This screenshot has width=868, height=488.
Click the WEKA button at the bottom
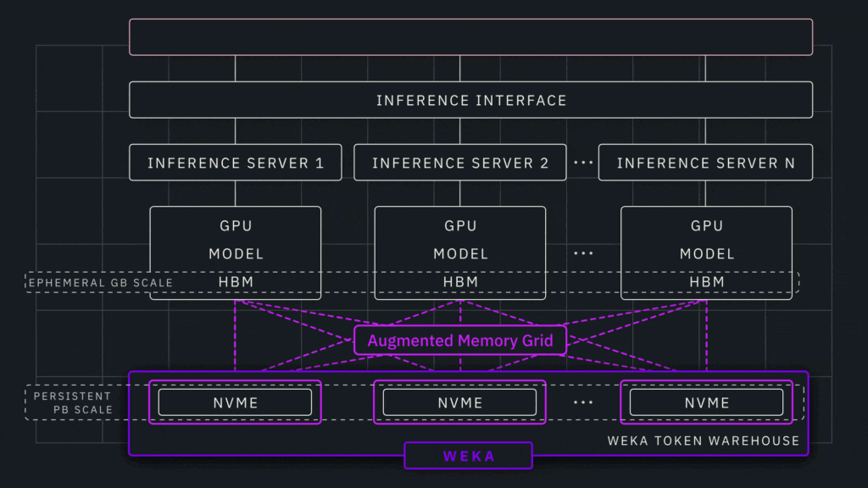[x=468, y=455]
